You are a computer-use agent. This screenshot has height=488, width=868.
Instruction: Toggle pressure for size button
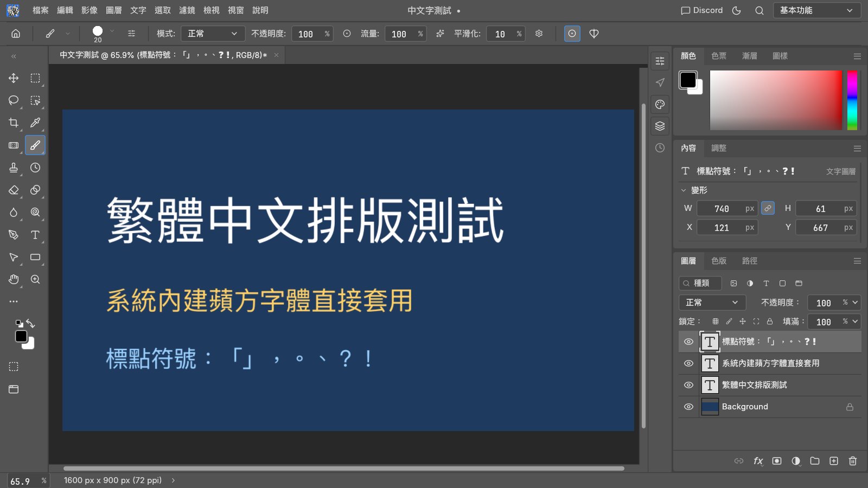572,34
